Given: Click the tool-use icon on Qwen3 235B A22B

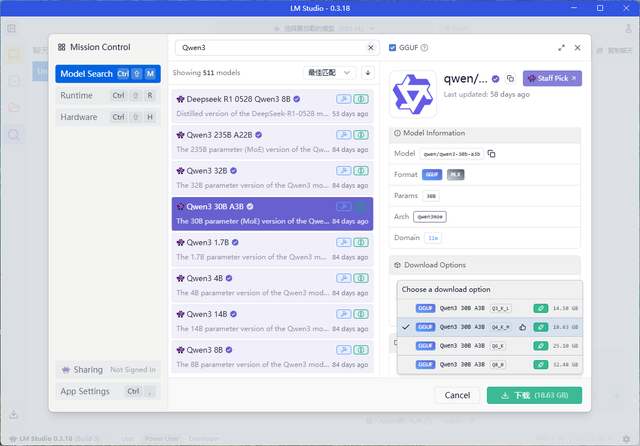Looking at the screenshot, I should (344, 135).
